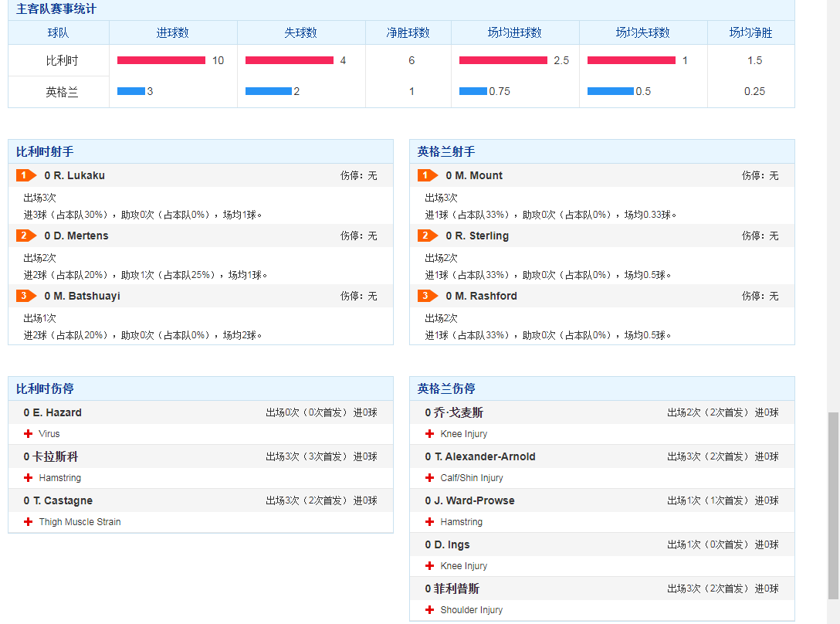Viewport: 840px width, 624px height.
Task: Click the red cross beside Shoulder Injury
Action: pos(429,609)
